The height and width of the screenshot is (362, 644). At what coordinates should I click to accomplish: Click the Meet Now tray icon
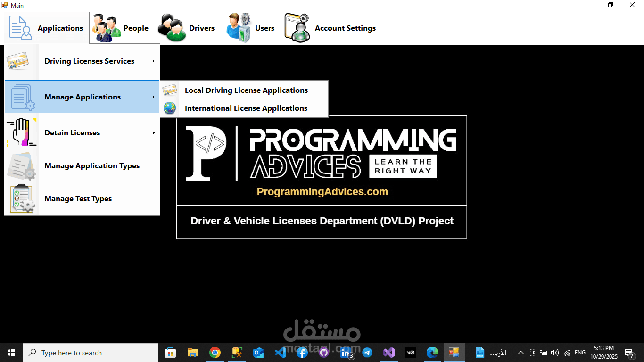click(x=532, y=353)
